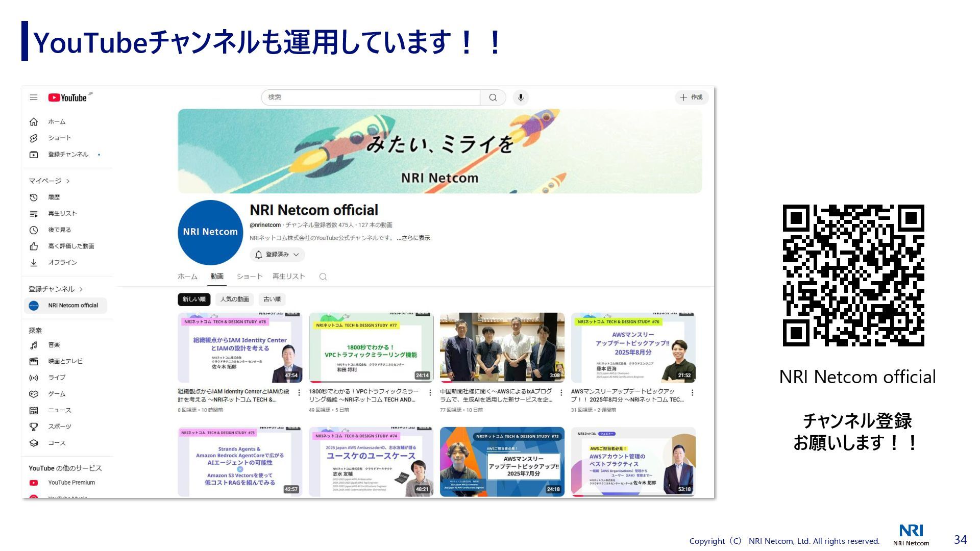Expand マイページ section chevron

pos(68,181)
